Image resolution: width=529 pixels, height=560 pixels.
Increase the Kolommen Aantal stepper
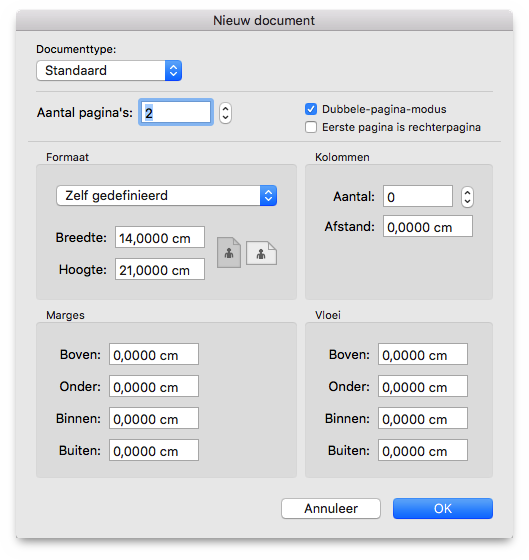467,192
